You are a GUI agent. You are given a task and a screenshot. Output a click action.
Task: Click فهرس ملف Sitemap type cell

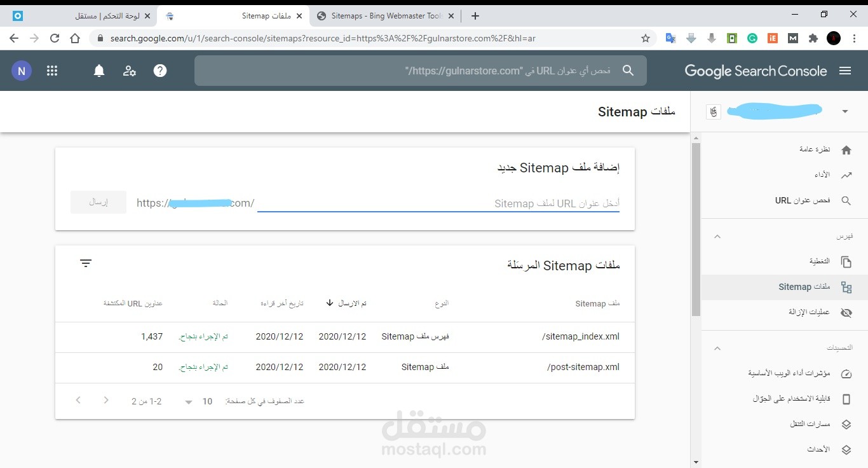point(416,336)
